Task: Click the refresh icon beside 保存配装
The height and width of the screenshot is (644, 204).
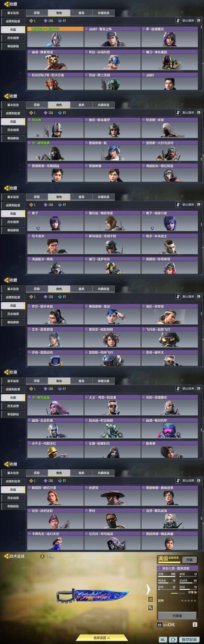Action: point(173,639)
